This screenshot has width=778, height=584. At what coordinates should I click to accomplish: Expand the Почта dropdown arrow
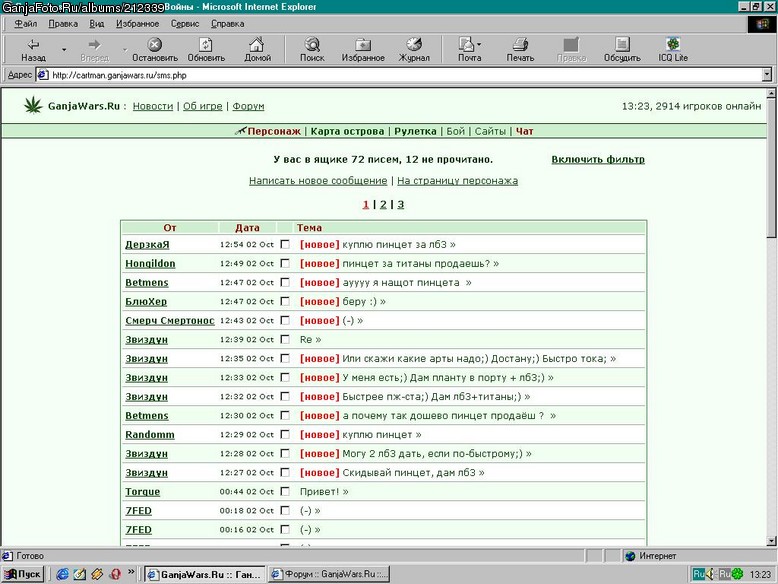tap(479, 45)
